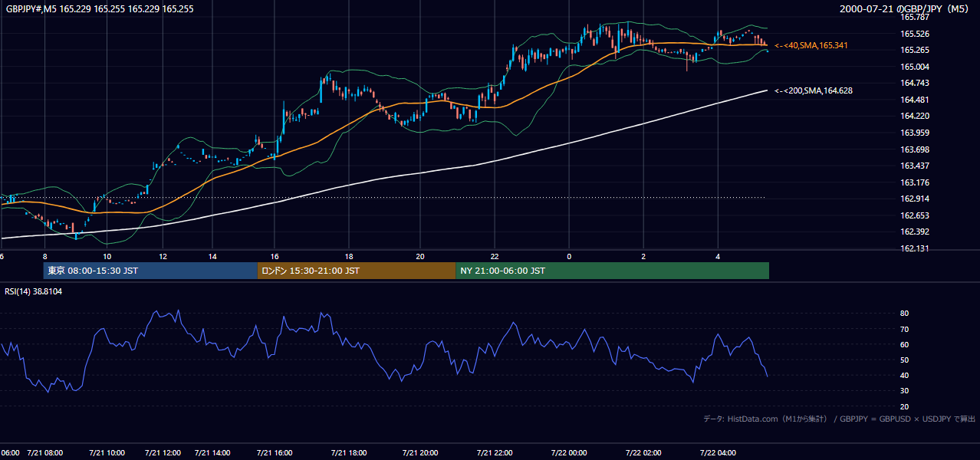Click the 7/21 08:00 time label
980x460 pixels.
tap(44, 453)
